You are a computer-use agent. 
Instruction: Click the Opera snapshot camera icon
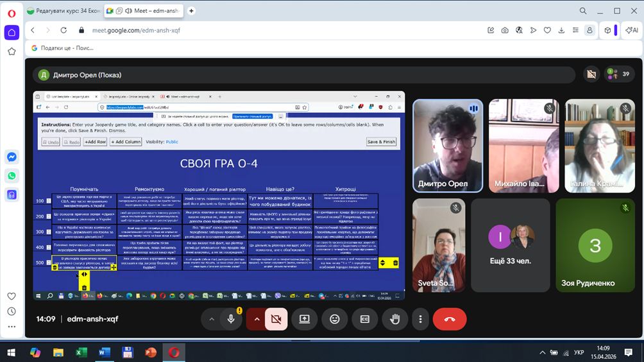(x=505, y=30)
